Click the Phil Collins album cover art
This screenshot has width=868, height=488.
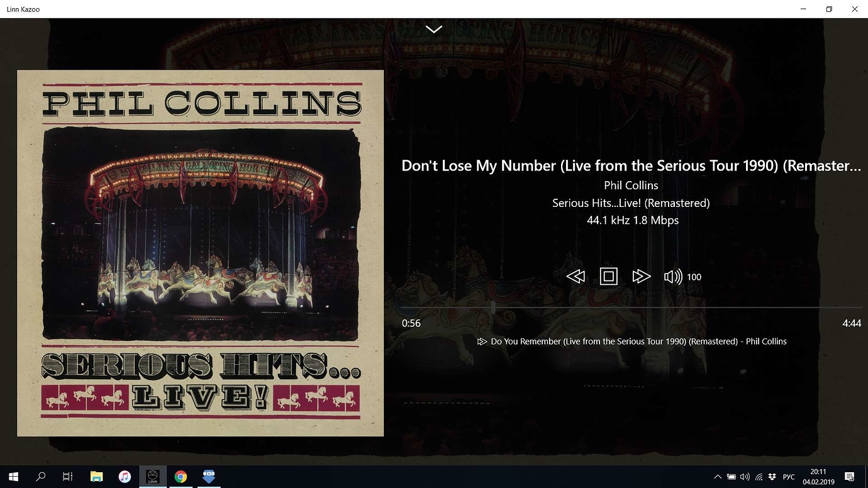pos(200,253)
